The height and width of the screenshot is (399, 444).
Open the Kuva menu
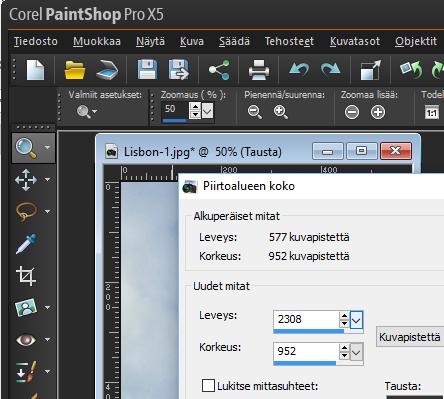click(x=192, y=41)
